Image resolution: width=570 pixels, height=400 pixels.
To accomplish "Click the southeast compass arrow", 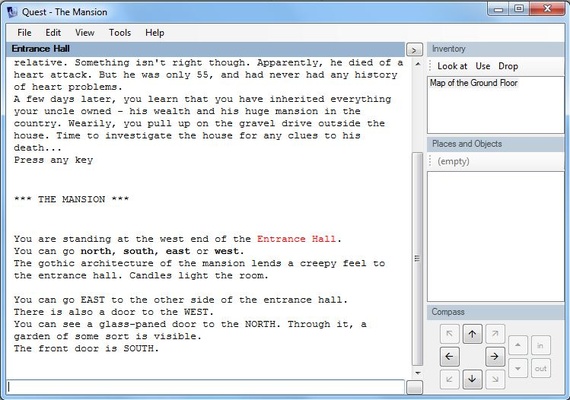I will click(495, 379).
